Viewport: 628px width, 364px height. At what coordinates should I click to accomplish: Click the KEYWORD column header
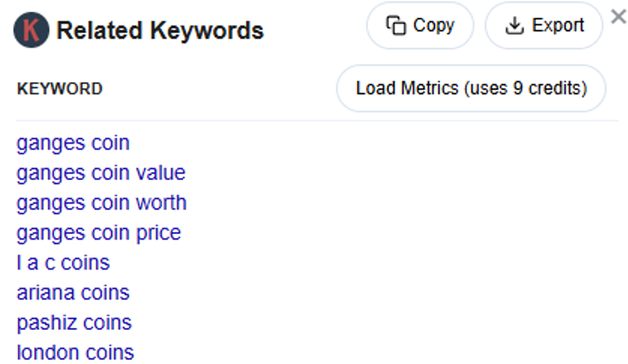point(60,89)
